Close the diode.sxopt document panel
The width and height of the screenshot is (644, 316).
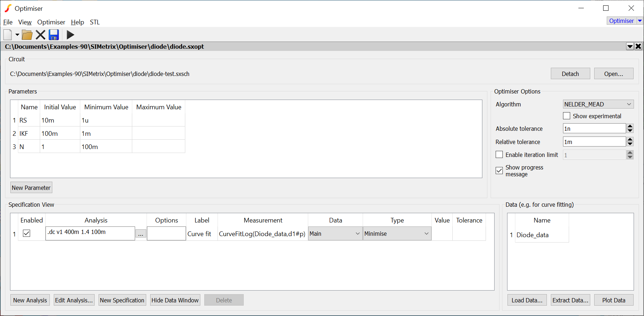point(638,46)
